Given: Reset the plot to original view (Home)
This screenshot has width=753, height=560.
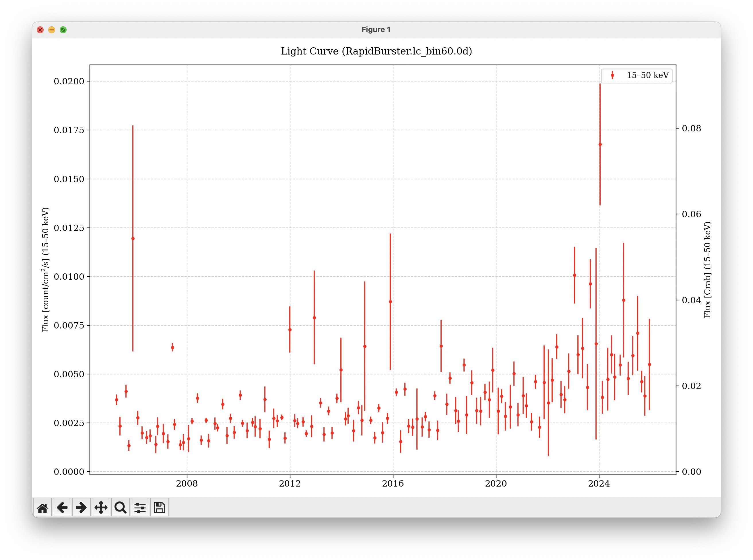Looking at the screenshot, I should point(42,507).
